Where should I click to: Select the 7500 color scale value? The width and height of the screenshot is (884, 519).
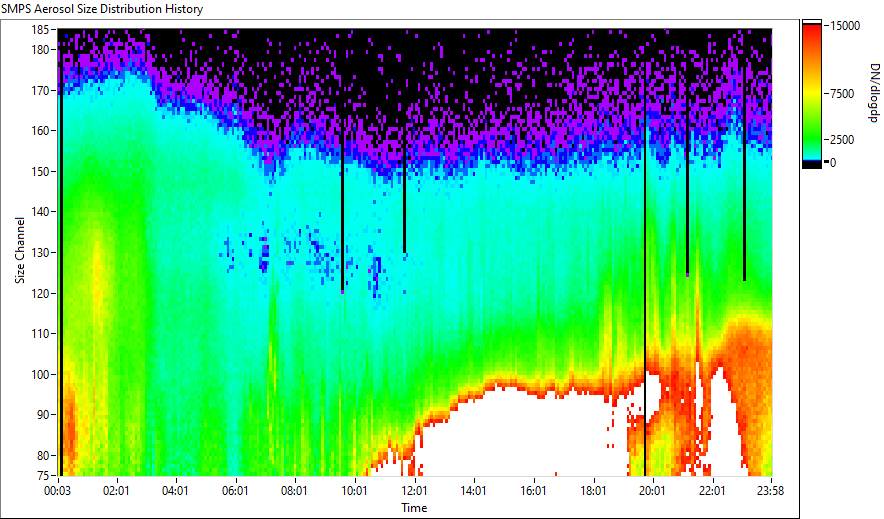842,94
